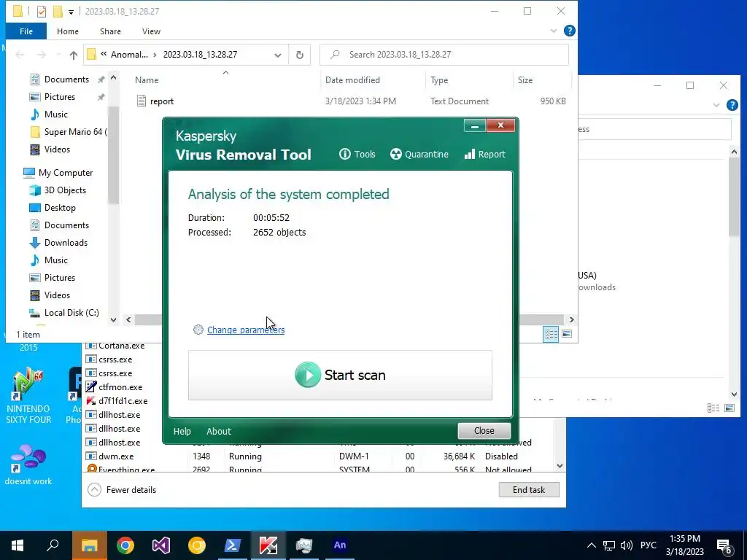Open Help in the Kaspersky footer

tap(182, 432)
